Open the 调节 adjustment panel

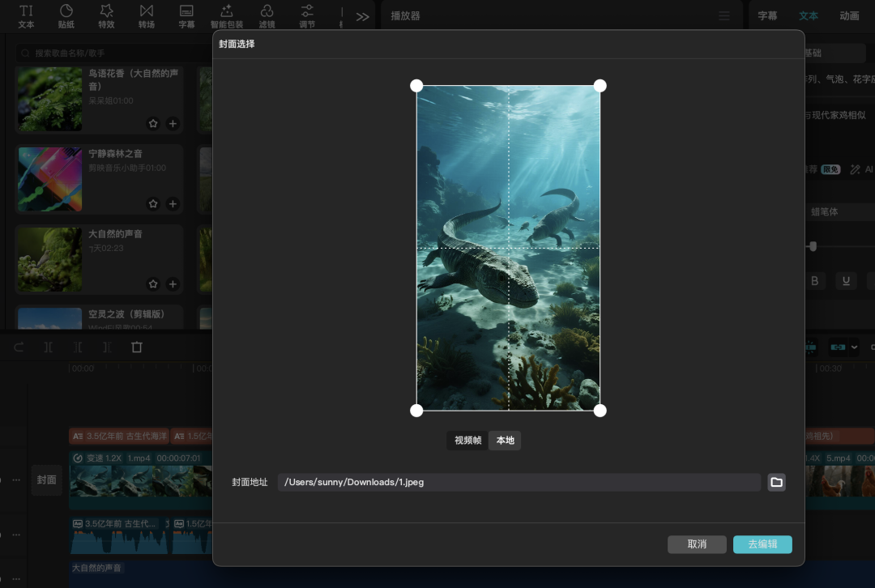(307, 15)
